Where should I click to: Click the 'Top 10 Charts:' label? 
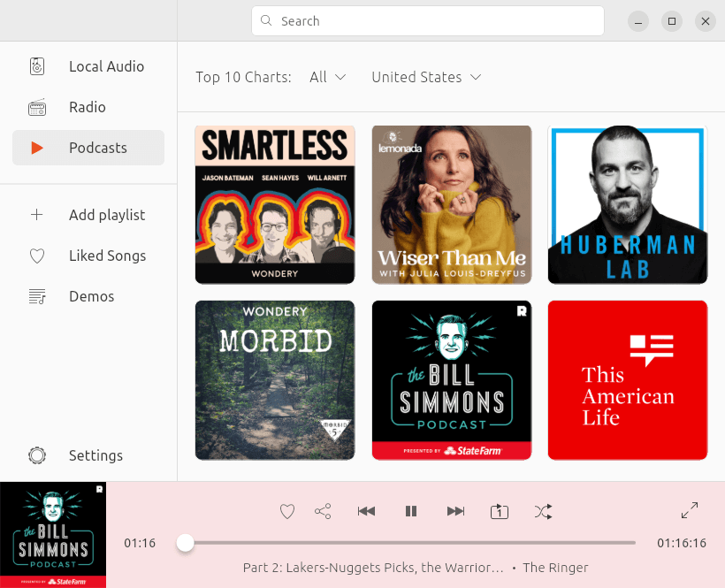click(x=243, y=77)
